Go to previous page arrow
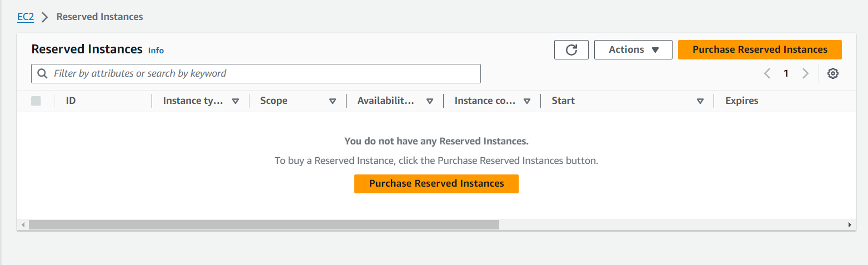The width and height of the screenshot is (868, 265). (x=767, y=73)
